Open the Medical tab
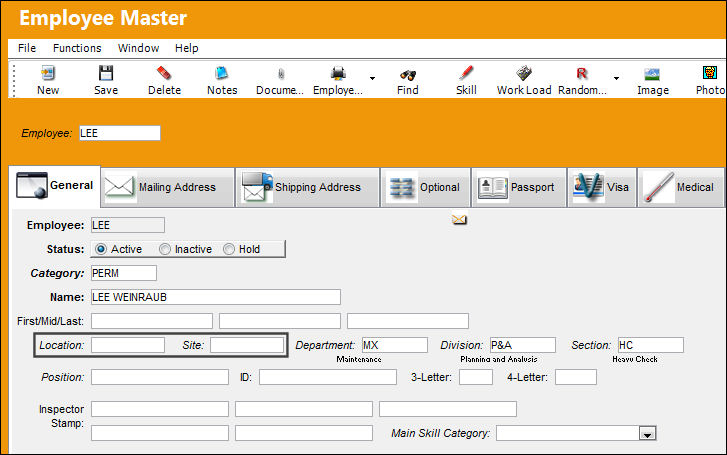The image size is (727, 455). [x=681, y=187]
